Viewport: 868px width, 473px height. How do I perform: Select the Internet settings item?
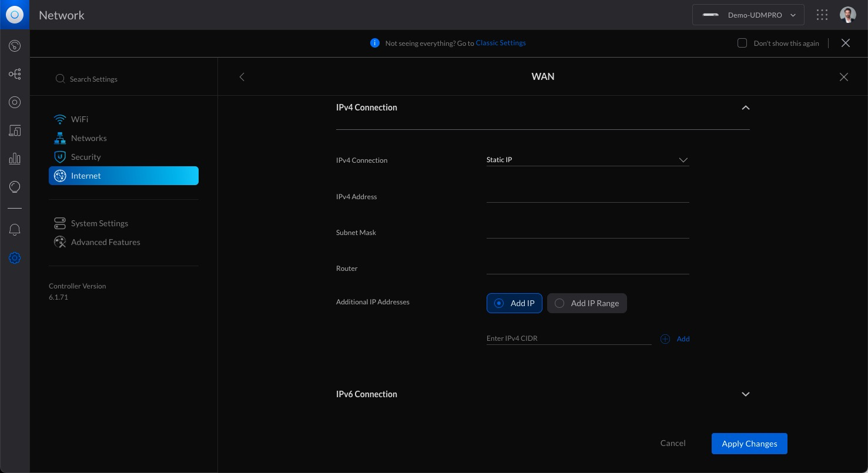[123, 176]
